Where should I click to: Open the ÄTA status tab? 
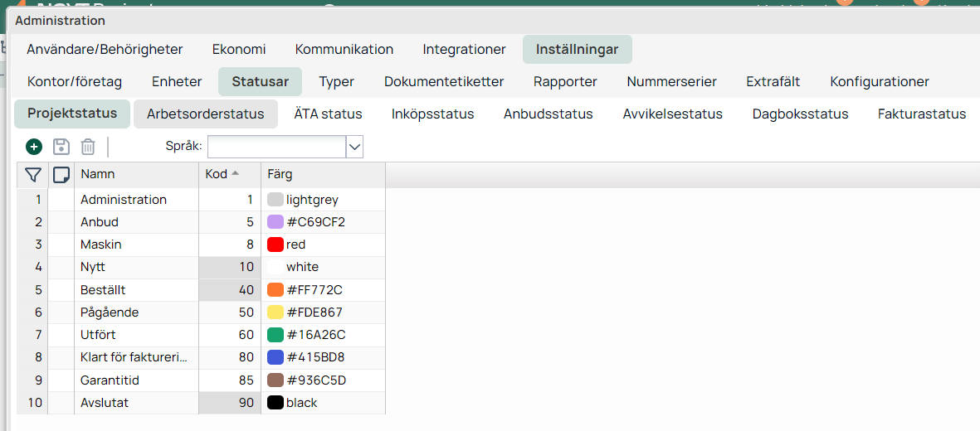[x=328, y=114]
